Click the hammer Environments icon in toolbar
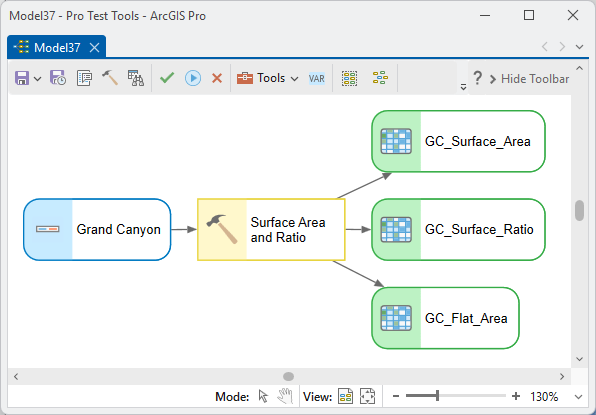The image size is (596, 415). [x=110, y=78]
